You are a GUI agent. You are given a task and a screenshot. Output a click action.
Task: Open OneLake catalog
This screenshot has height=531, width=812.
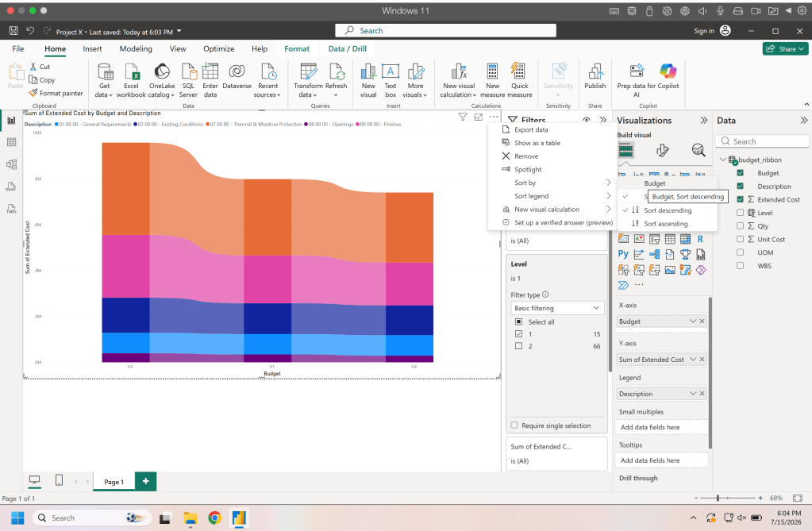[x=162, y=80]
